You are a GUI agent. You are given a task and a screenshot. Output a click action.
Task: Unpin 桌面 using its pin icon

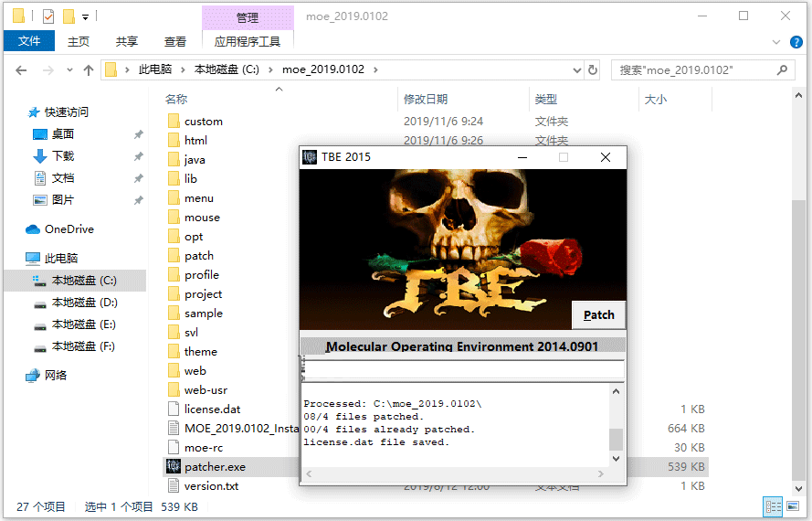tap(138, 134)
